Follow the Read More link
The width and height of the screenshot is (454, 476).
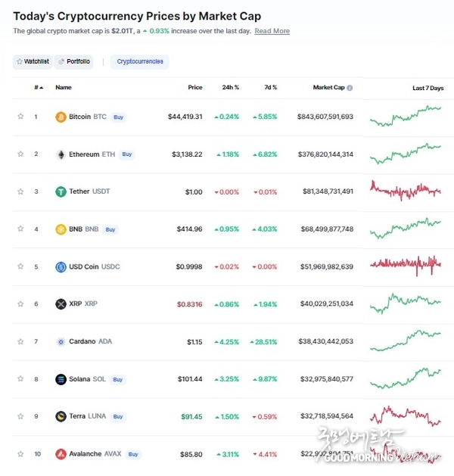[x=272, y=31]
